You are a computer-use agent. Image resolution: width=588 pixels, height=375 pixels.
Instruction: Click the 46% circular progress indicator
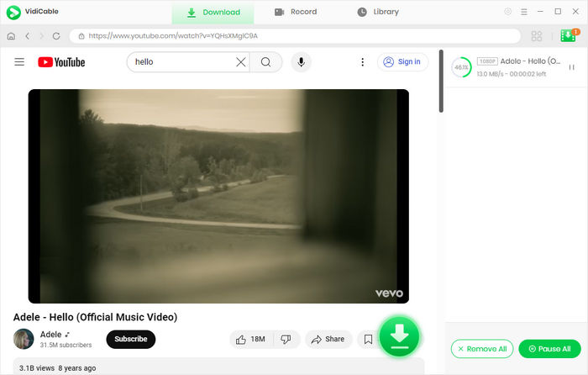(461, 67)
